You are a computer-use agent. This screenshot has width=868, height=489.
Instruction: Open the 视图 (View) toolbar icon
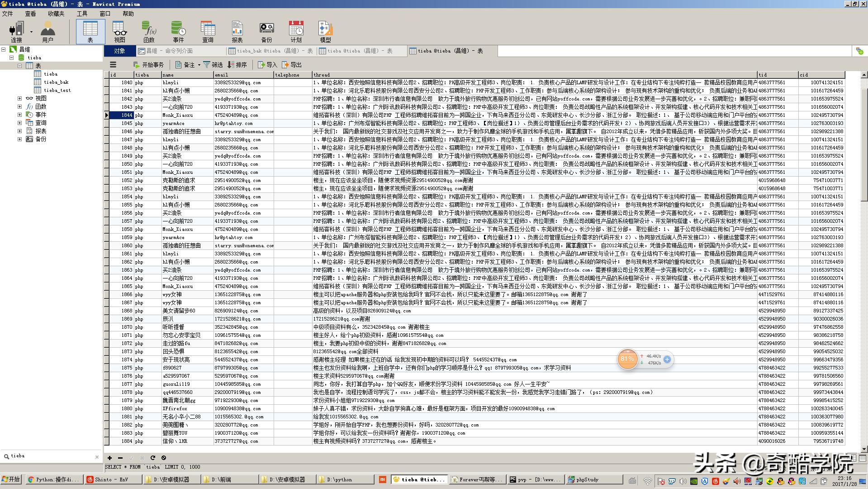(119, 32)
